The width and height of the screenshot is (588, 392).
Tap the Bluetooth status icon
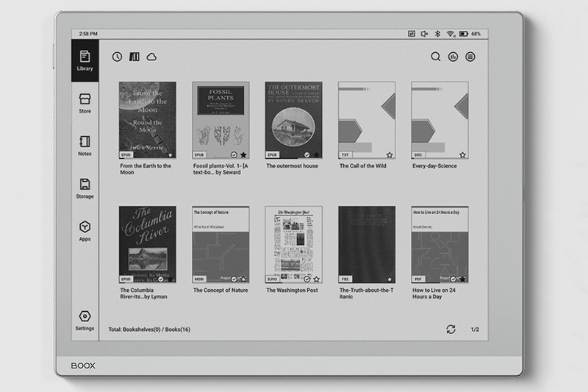click(437, 34)
